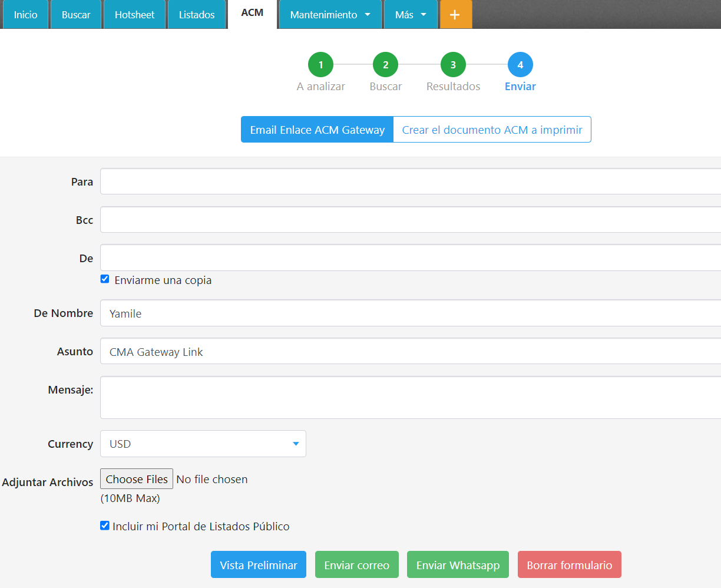Go to step 3 Resultados circle
The image size is (721, 588).
point(453,65)
